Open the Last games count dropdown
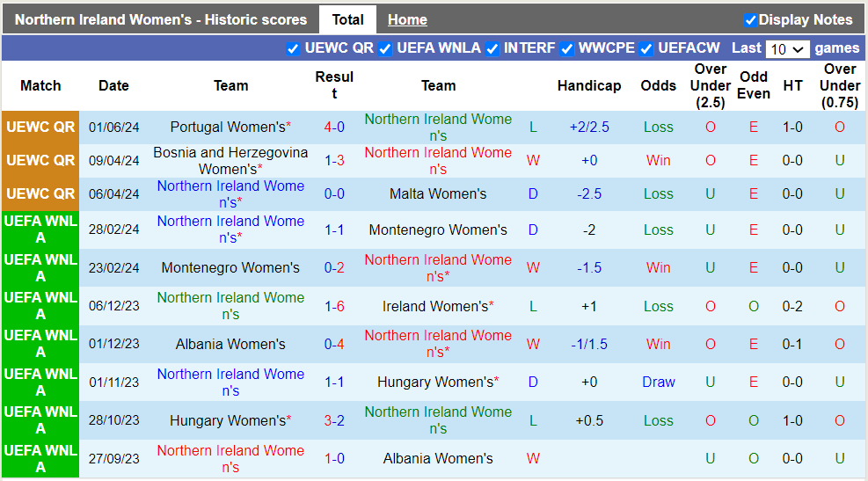 (787, 49)
